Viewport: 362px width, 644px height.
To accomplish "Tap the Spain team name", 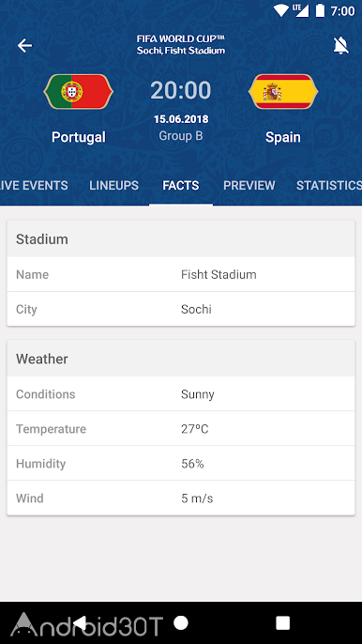I will point(283,137).
